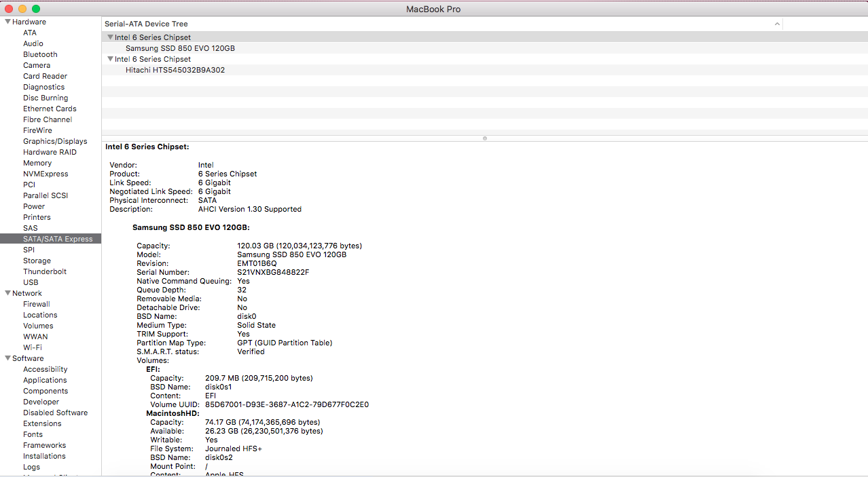
Task: Open Firewall under Network
Action: (37, 304)
